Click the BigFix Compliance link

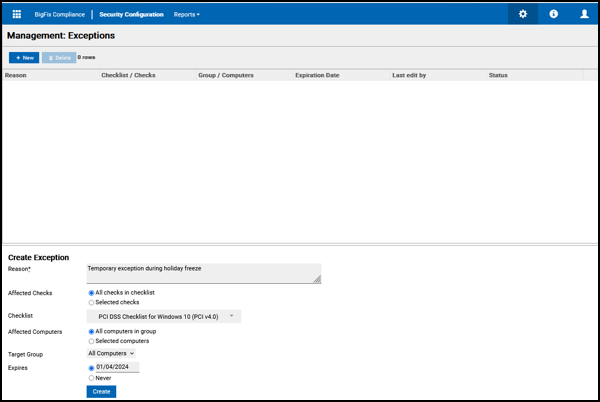(x=59, y=15)
